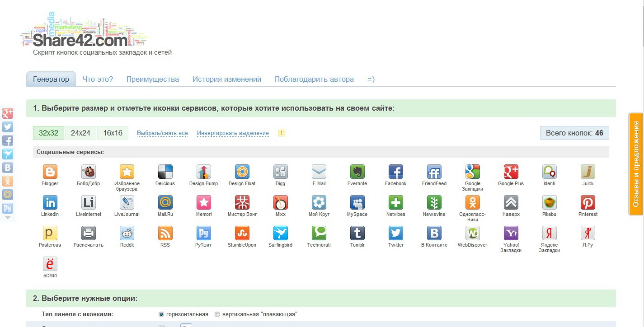
Task: Select the RSS feed icon
Action: coord(165,233)
